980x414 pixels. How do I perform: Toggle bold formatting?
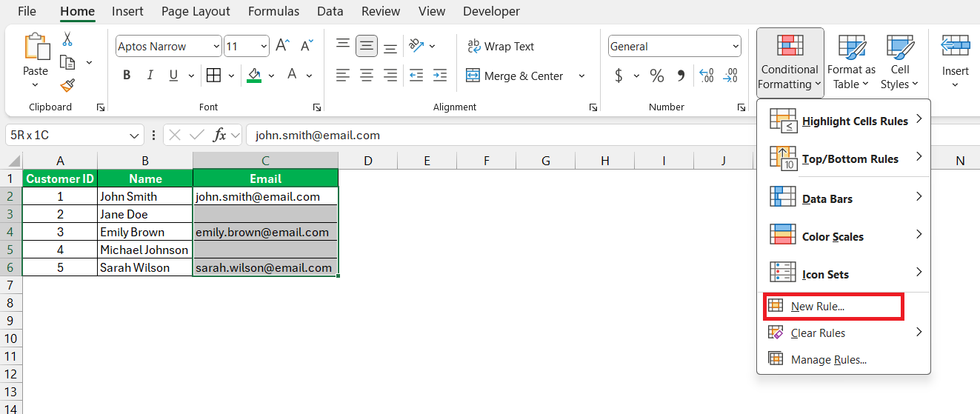click(x=127, y=76)
